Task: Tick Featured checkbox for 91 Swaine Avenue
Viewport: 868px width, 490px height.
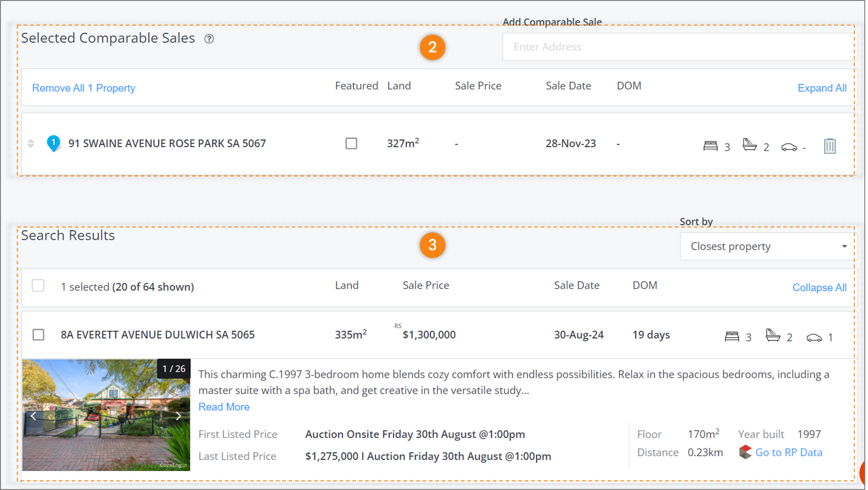Action: [x=351, y=144]
